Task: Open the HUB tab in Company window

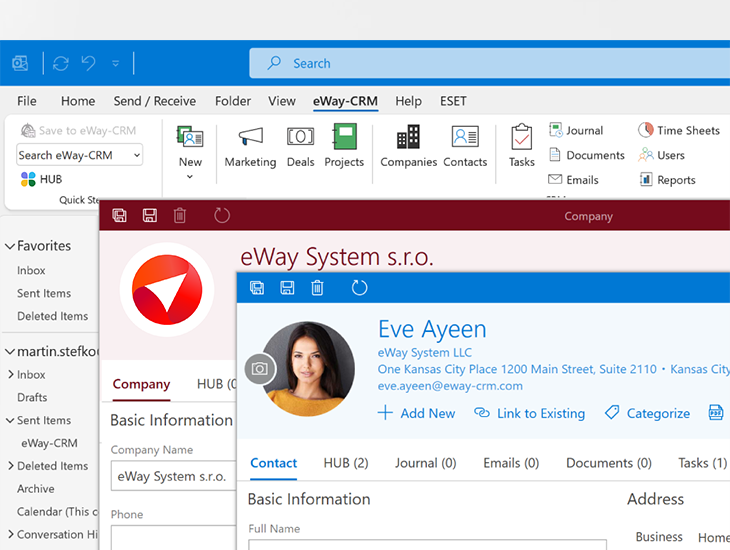Action: pos(216,384)
